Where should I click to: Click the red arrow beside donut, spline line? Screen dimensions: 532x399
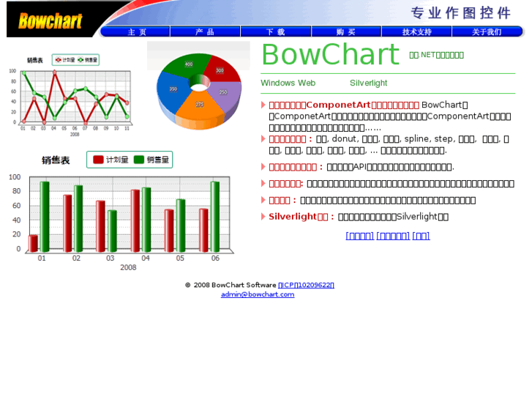click(263, 138)
